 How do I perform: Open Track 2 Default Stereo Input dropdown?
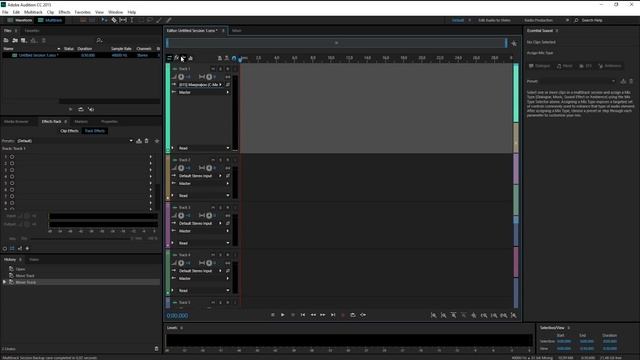click(x=200, y=176)
